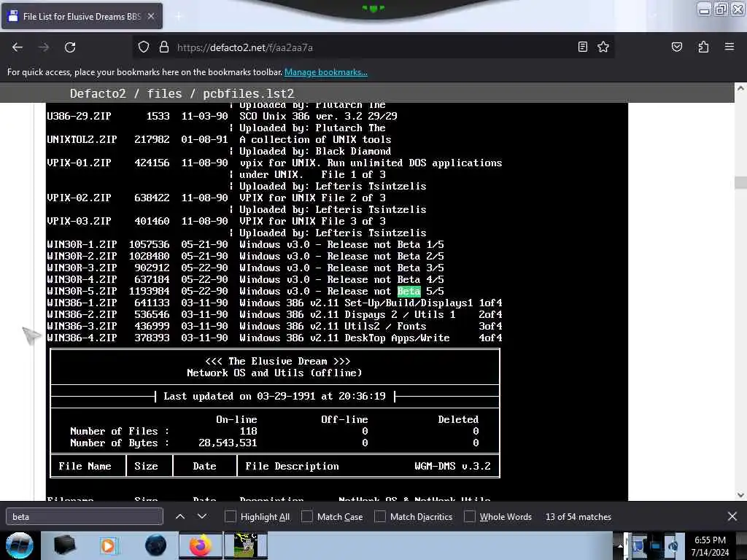This screenshot has width=747, height=560.
Task: Click the page scrollbar up arrow
Action: 740,88
